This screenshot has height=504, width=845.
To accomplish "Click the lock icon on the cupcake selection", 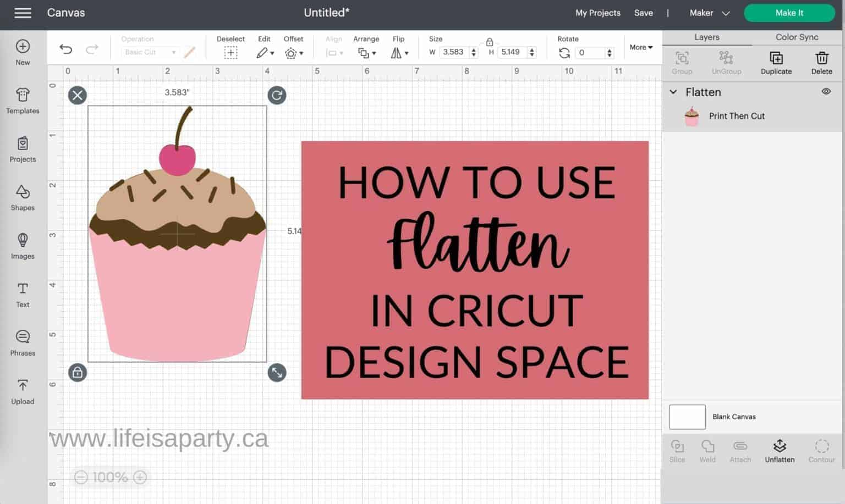I will pyautogui.click(x=77, y=373).
